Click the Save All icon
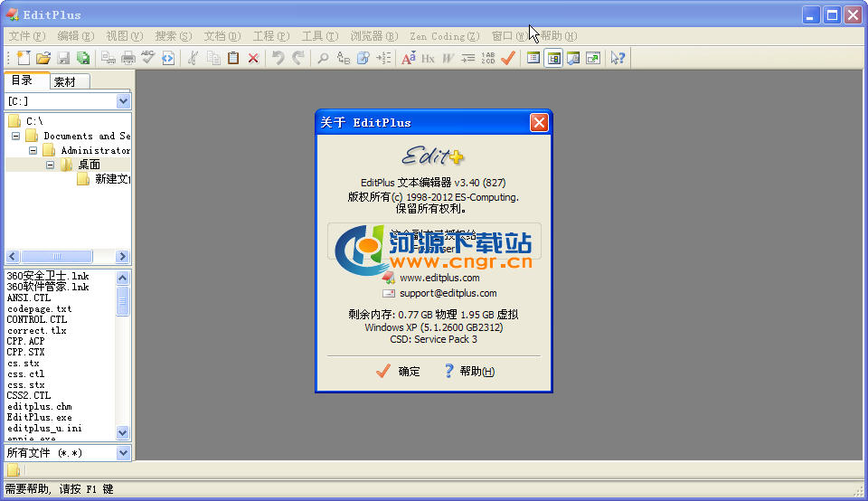Viewport: 868px width, 501px height. (83, 58)
